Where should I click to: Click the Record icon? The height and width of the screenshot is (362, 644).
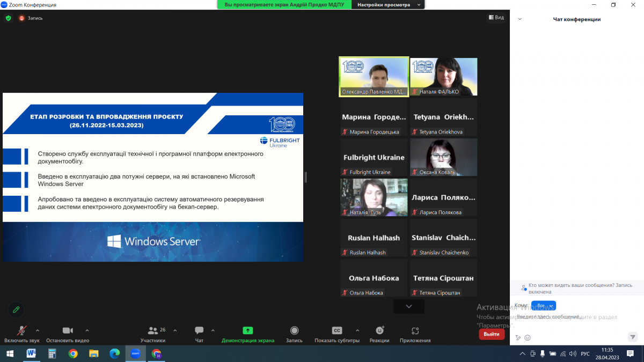(x=294, y=331)
